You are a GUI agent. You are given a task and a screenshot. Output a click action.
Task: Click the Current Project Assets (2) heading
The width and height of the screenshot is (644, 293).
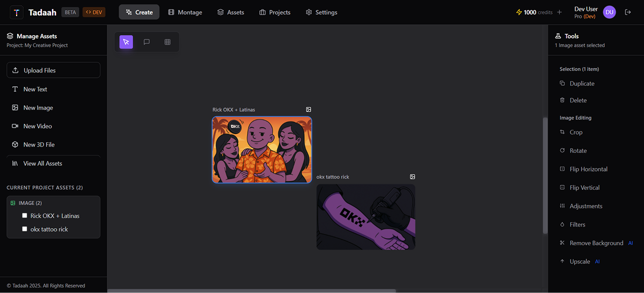[45, 188]
